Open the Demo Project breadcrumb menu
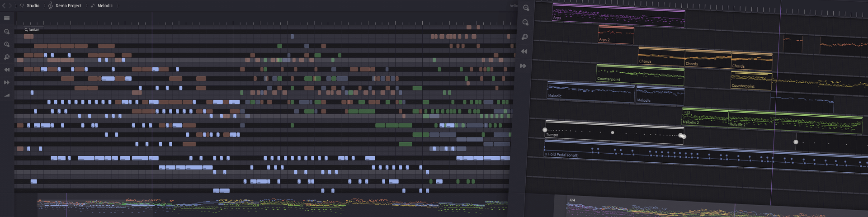The width and height of the screenshot is (868, 217). pos(68,5)
